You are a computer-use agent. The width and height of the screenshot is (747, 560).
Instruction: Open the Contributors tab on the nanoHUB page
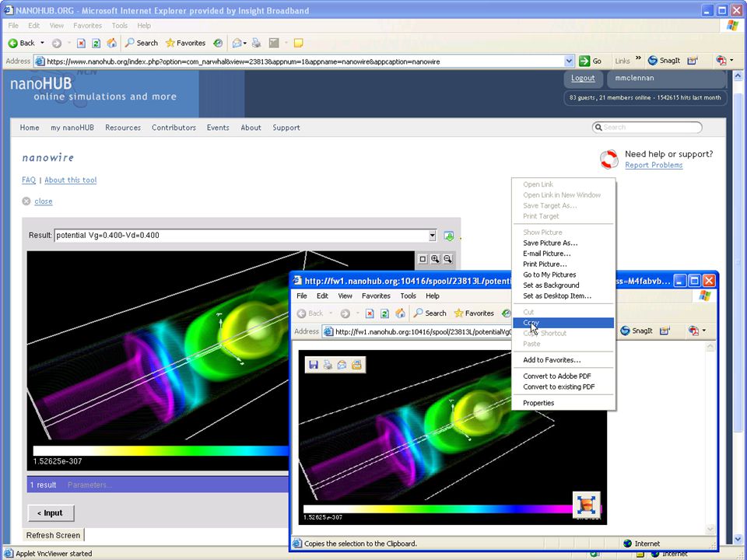(x=174, y=128)
